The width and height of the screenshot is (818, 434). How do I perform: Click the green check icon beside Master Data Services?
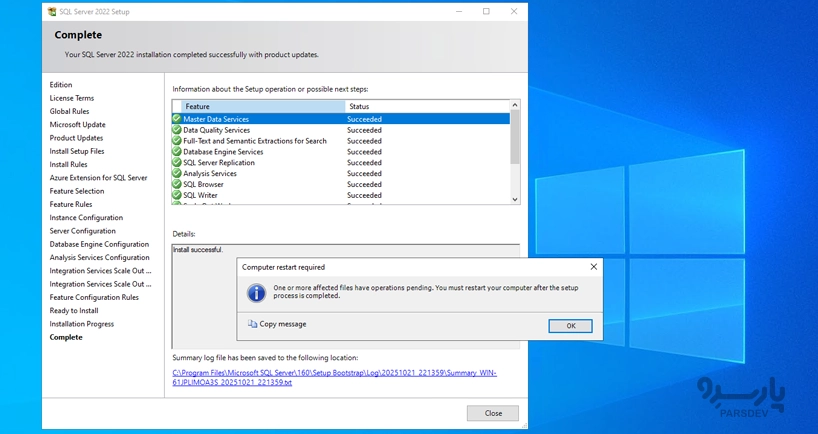[x=177, y=119]
